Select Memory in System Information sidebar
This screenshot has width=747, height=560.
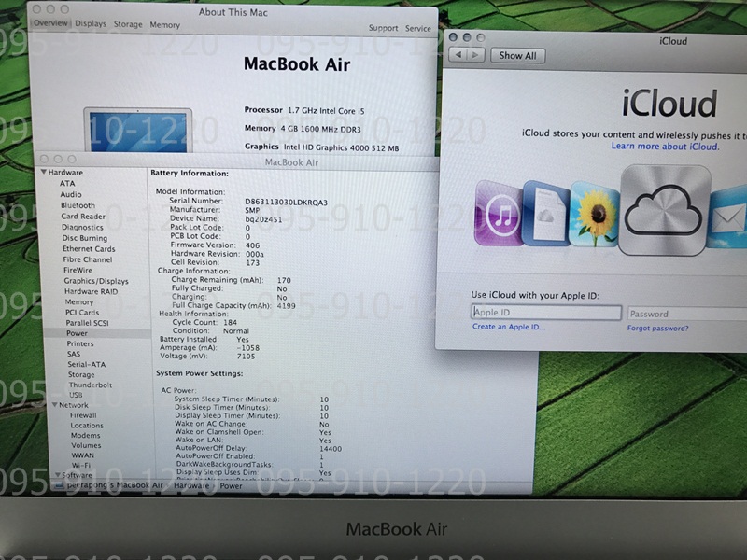79,301
